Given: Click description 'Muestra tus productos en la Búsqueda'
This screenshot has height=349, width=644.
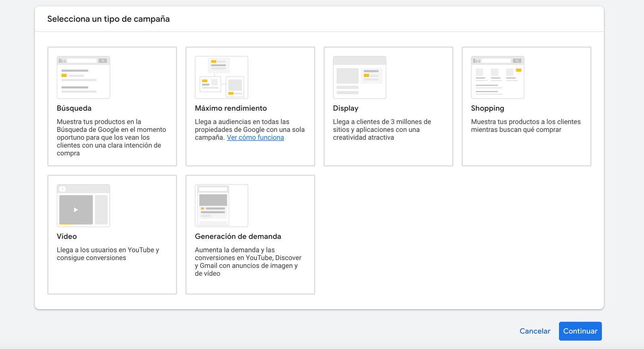Looking at the screenshot, I should [x=111, y=137].
